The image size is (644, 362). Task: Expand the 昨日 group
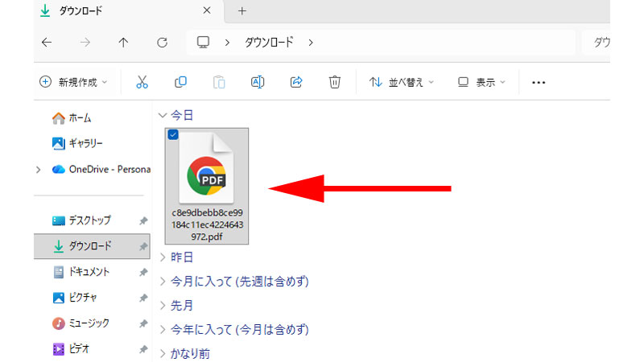pyautogui.click(x=163, y=257)
